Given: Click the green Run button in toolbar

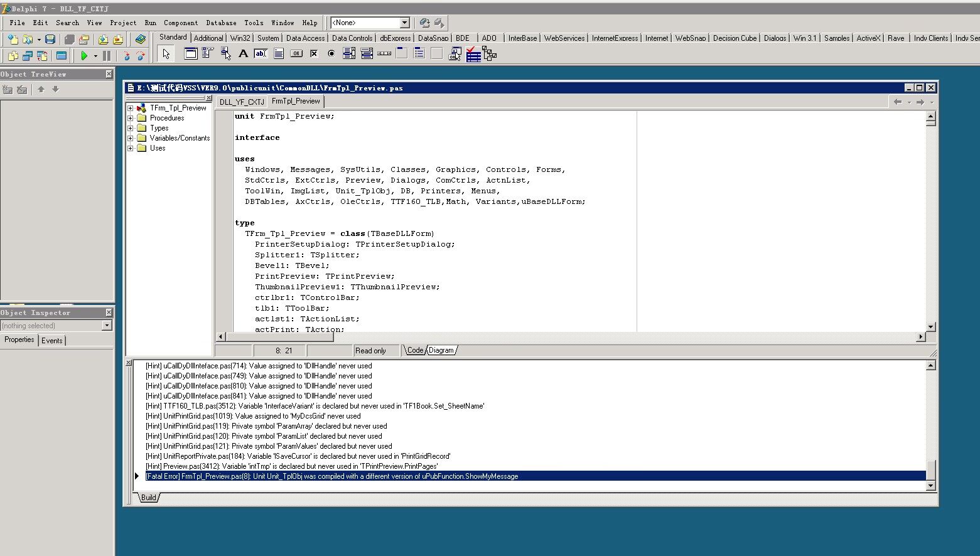Looking at the screenshot, I should 84,56.
